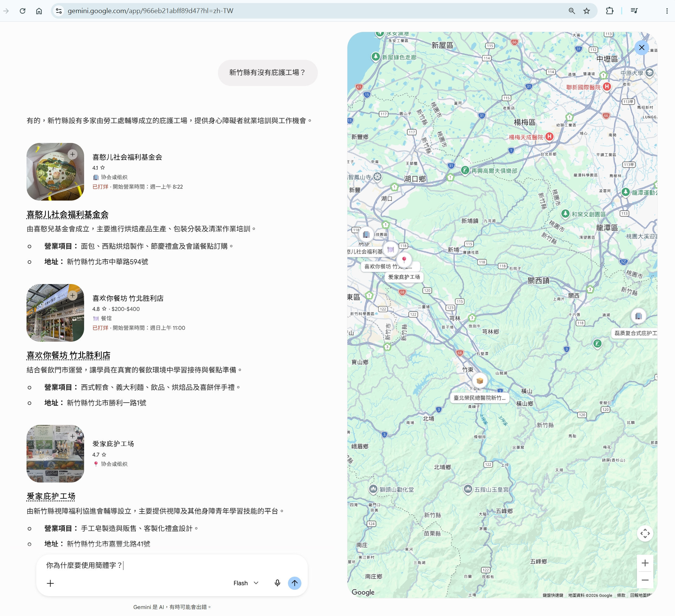The image size is (675, 616).
Task: Click the 楊梅天成醫院 hospital marker on map
Action: (549, 137)
